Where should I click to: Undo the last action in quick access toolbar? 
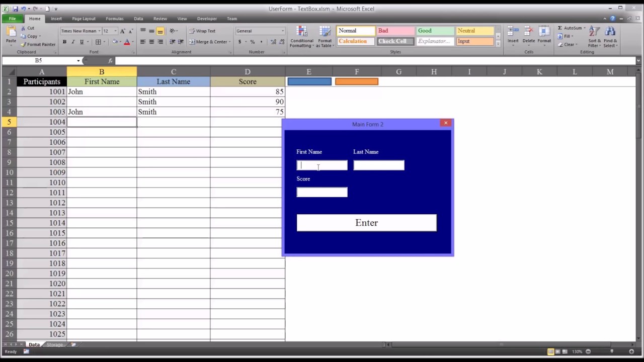[23, 9]
